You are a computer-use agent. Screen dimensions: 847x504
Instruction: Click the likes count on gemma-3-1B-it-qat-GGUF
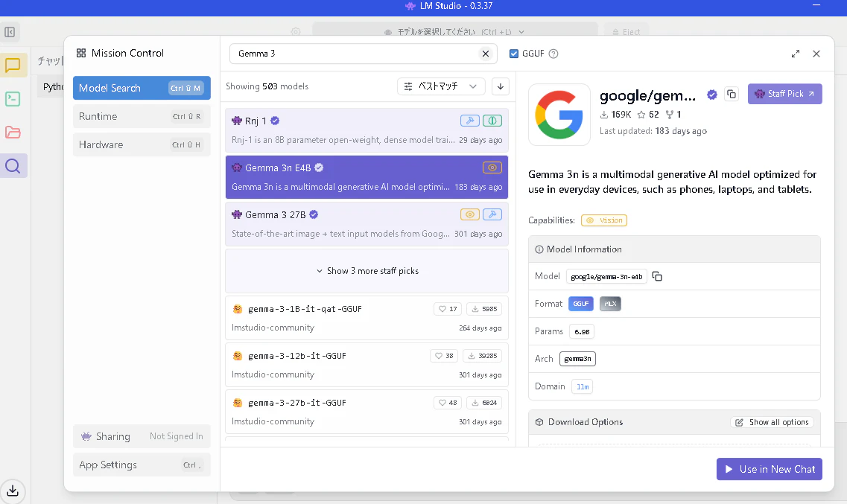(448, 309)
